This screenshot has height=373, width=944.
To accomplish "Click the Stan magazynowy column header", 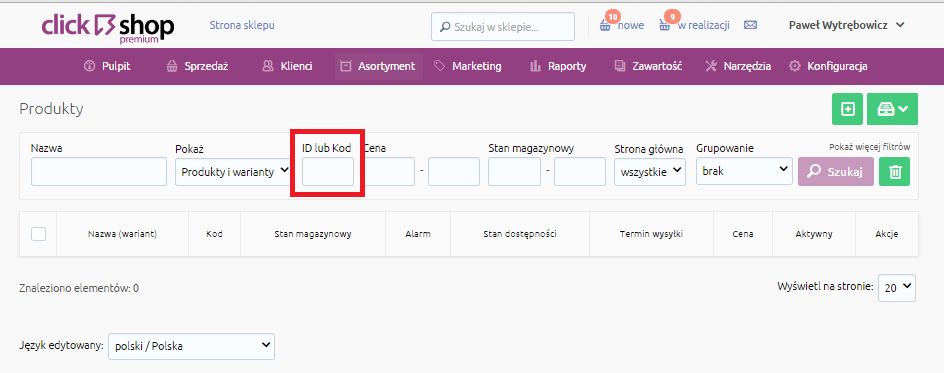I will [312, 234].
